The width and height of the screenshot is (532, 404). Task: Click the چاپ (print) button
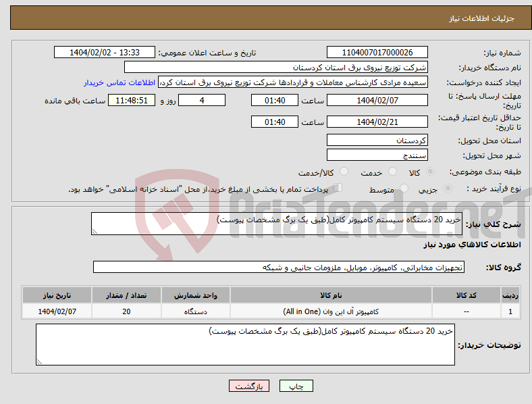(296, 386)
